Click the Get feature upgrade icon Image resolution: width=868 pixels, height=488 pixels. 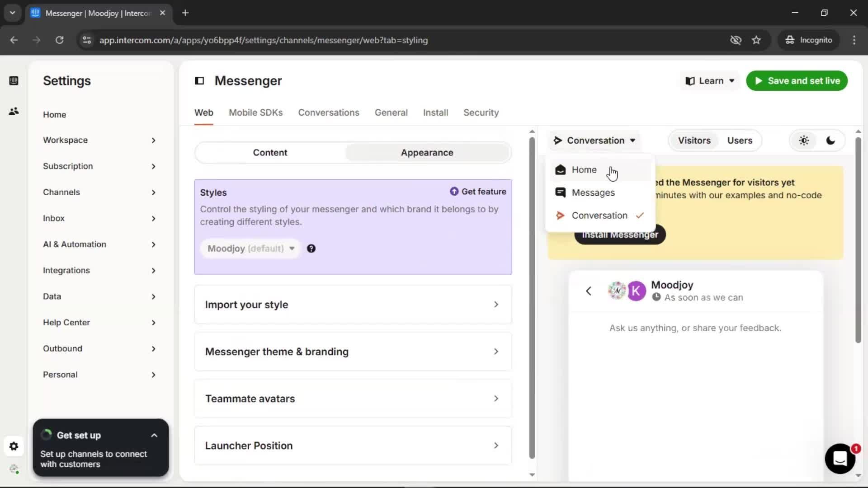(454, 192)
